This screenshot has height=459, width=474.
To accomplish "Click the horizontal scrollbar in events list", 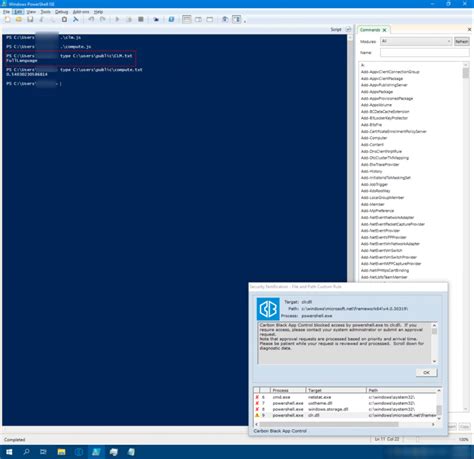I will coord(329,424).
